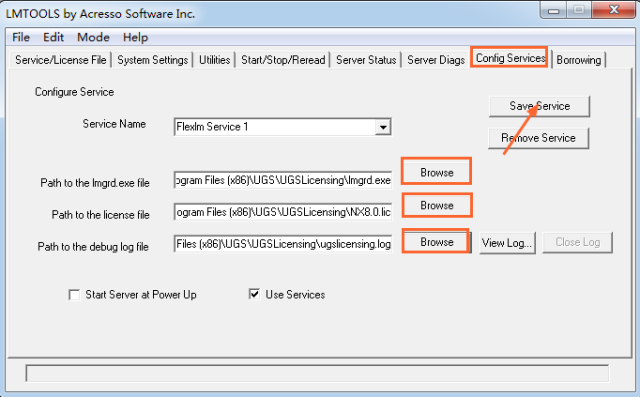
Task: Enable Start Server at Power Up checkbox
Action: pyautogui.click(x=74, y=295)
